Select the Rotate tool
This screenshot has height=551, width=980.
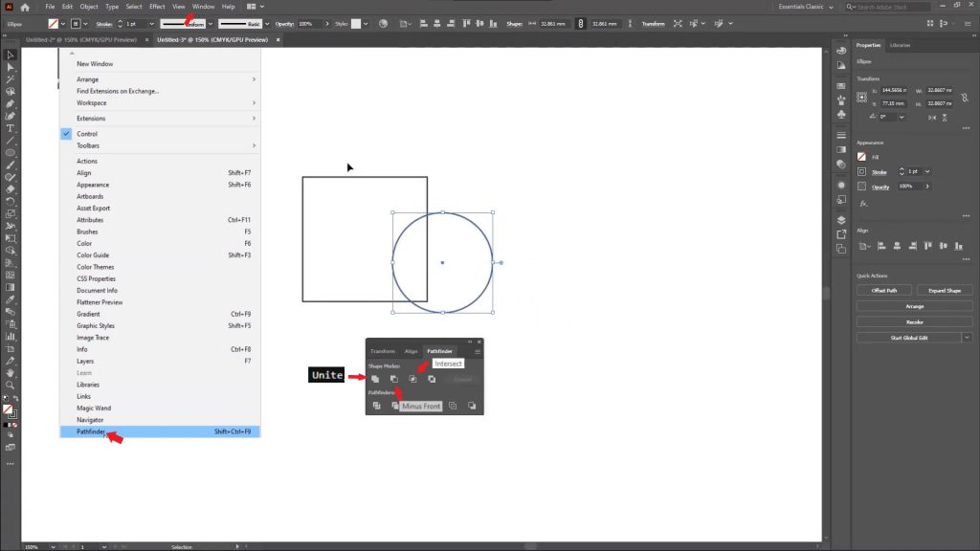(10, 202)
